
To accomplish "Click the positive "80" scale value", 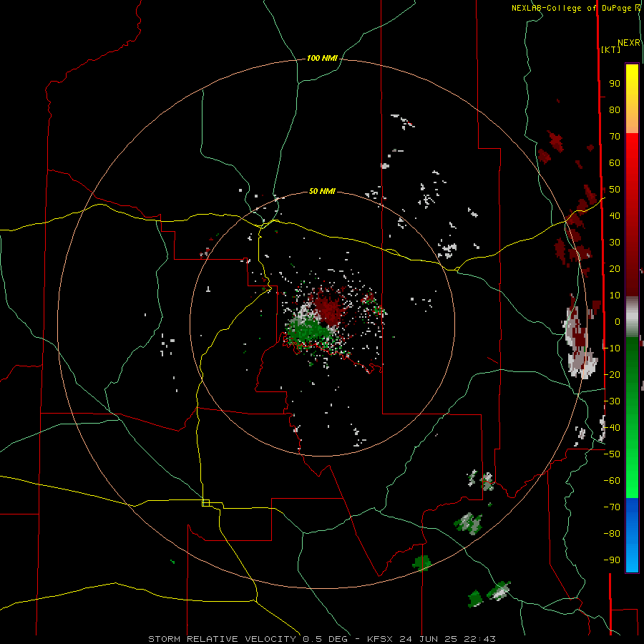I will pos(615,110).
